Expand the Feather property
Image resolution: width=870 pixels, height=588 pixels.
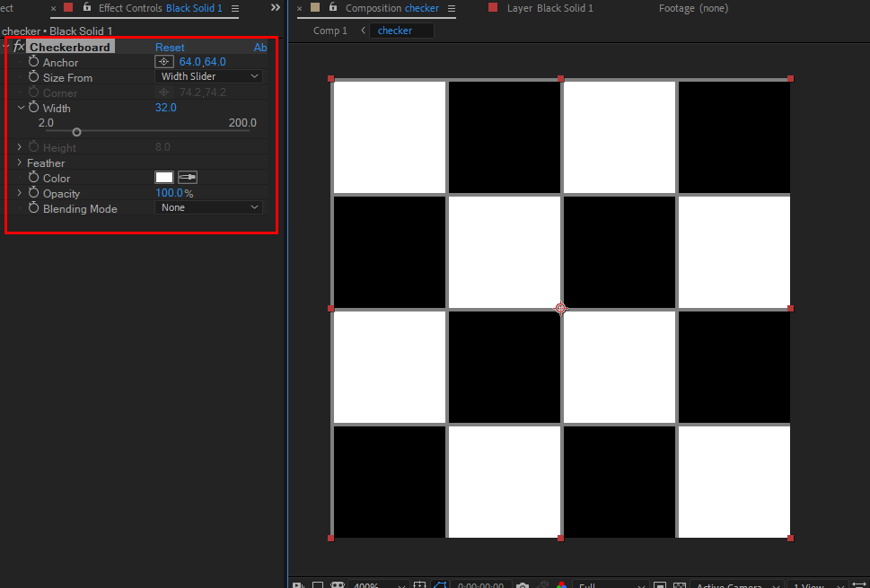tap(18, 162)
